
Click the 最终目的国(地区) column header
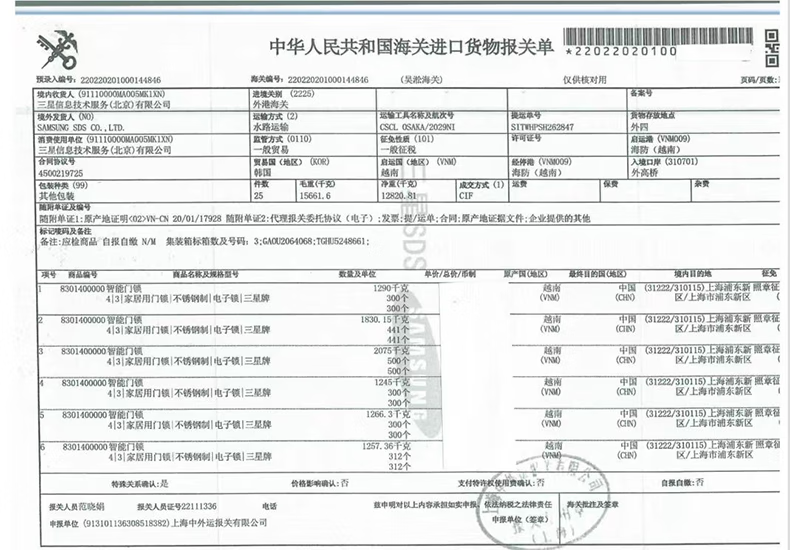tap(598, 274)
